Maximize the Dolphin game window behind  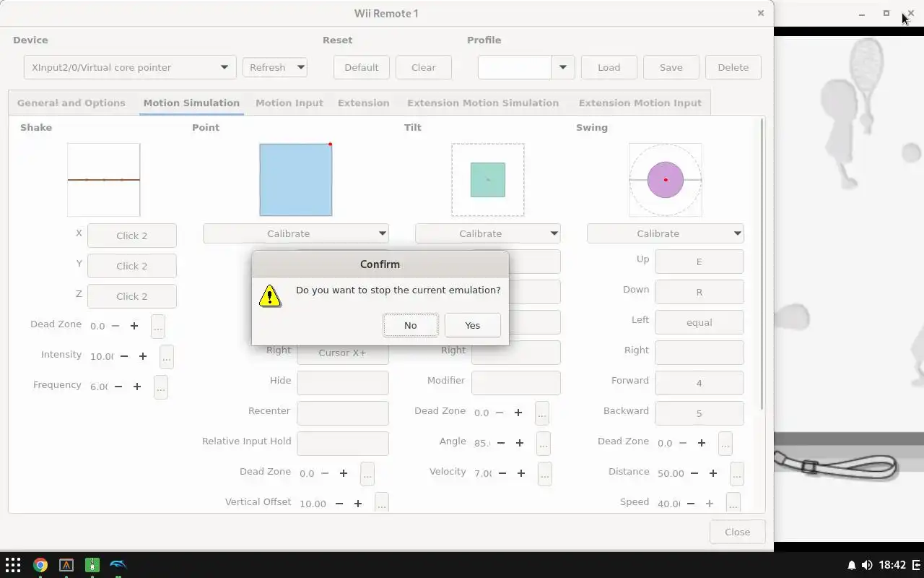click(x=886, y=13)
